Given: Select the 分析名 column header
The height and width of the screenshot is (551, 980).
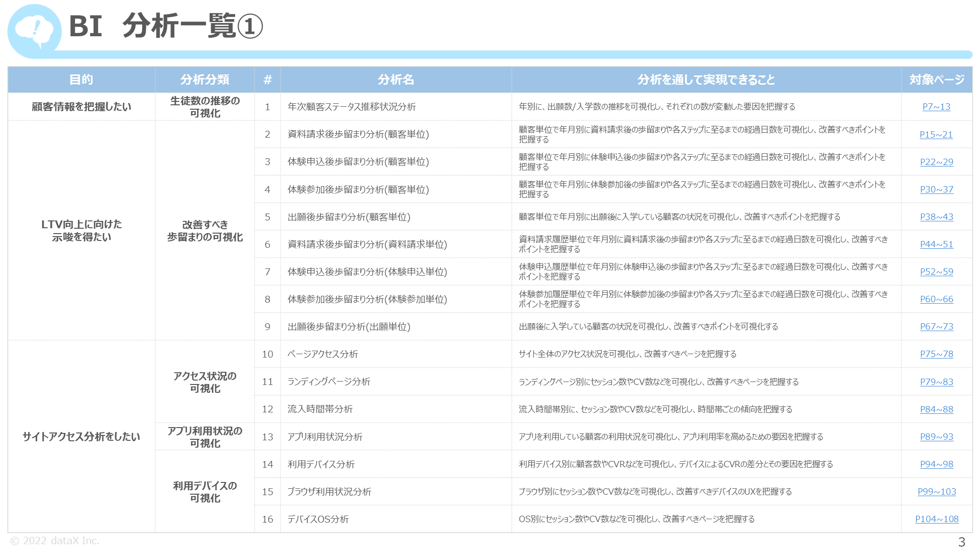Looking at the screenshot, I should click(396, 79).
